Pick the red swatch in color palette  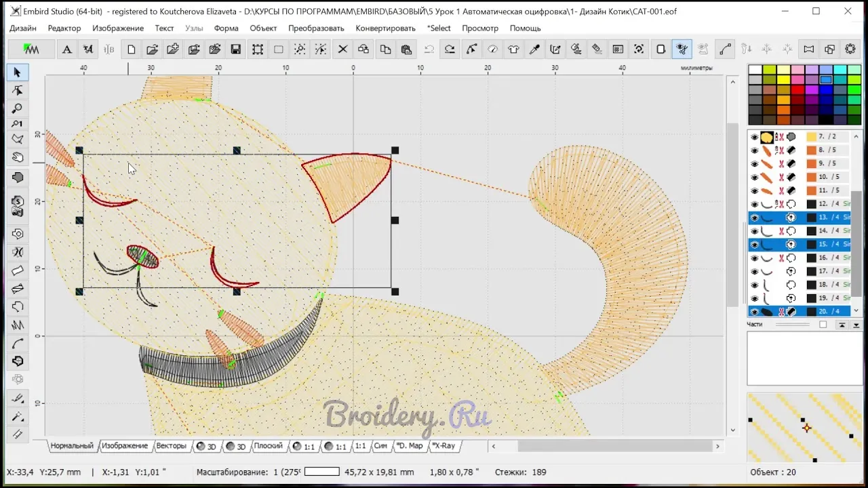pos(797,90)
